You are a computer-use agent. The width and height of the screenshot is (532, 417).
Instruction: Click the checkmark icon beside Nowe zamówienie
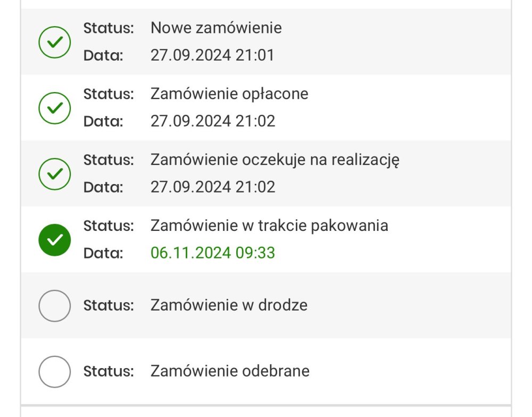pyautogui.click(x=55, y=41)
